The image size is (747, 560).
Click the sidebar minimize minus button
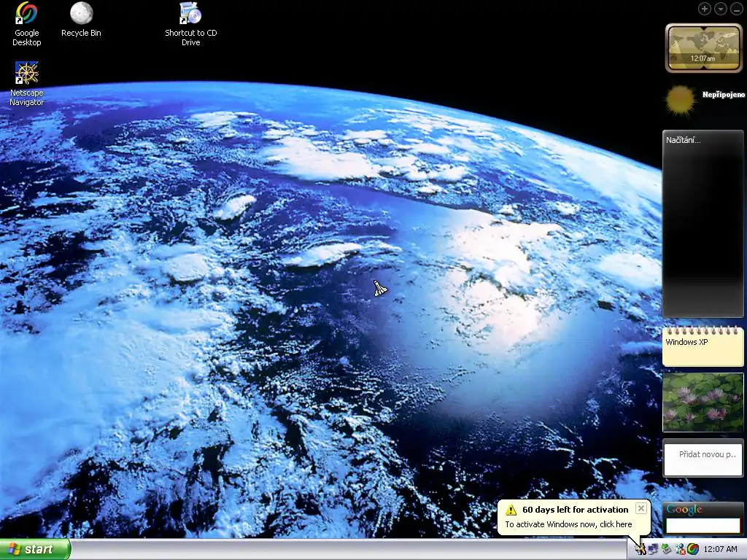pyautogui.click(x=736, y=9)
